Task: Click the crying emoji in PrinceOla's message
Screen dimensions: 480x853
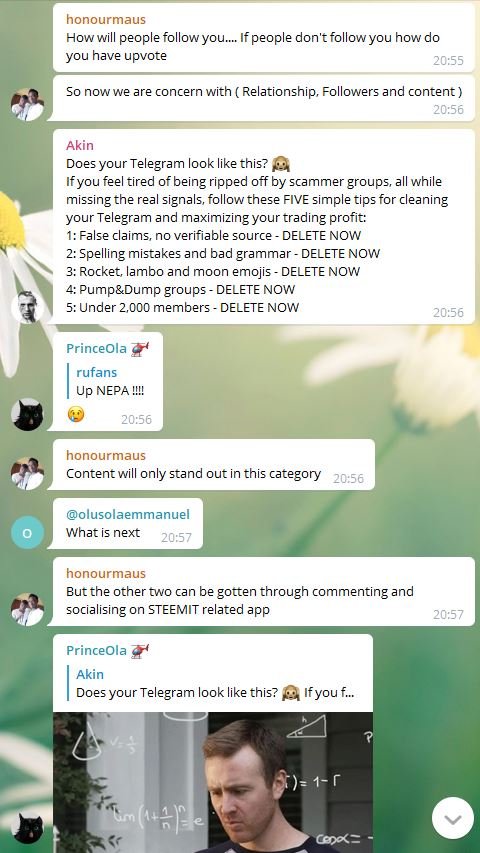Action: click(x=76, y=415)
